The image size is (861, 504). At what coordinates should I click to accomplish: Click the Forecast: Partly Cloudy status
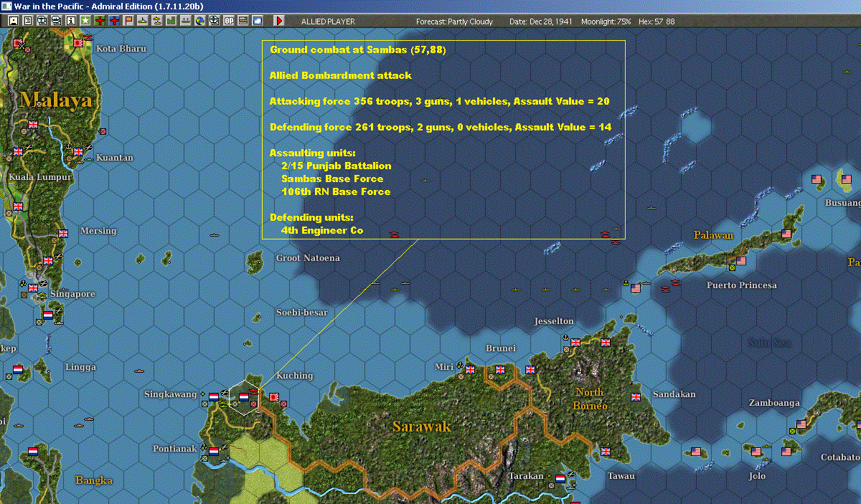455,22
